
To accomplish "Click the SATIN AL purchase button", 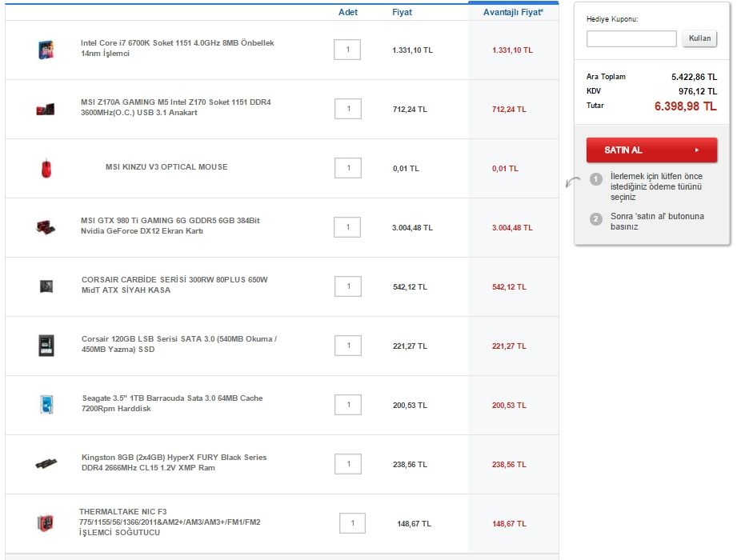I will 651,150.
